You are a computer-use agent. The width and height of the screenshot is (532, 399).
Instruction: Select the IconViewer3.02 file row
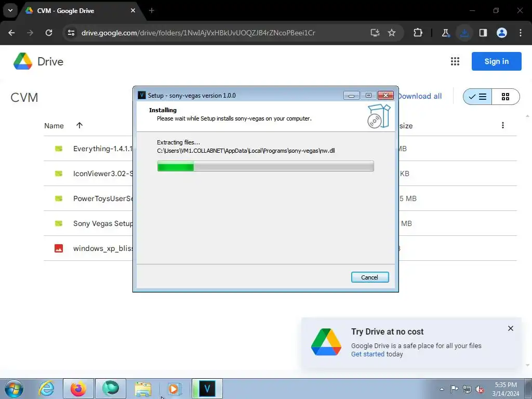(x=280, y=174)
